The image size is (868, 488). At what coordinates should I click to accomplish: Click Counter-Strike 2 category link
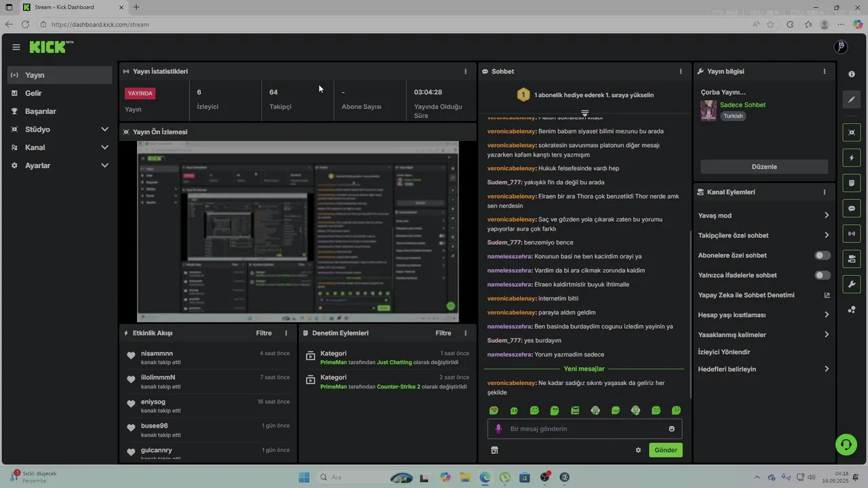(x=399, y=387)
